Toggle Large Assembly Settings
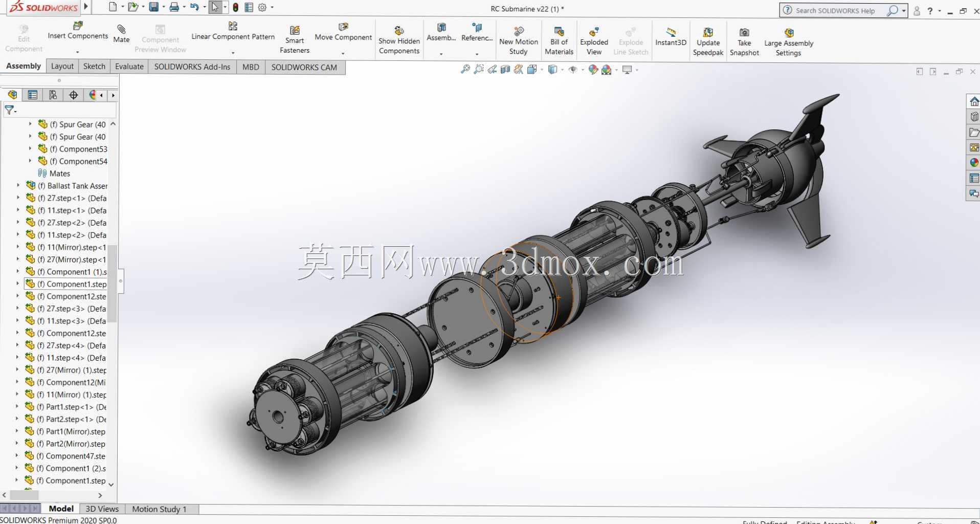 788,42
